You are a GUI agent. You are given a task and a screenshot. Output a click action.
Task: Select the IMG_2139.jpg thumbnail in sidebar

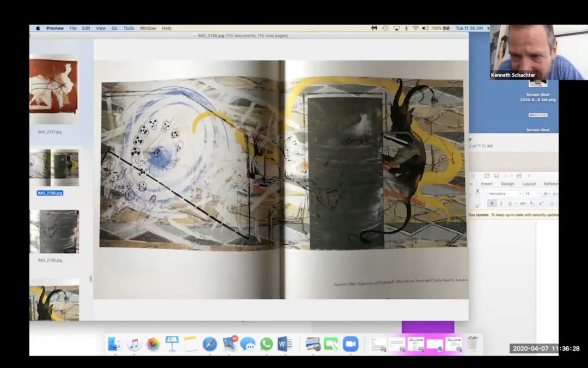click(54, 231)
